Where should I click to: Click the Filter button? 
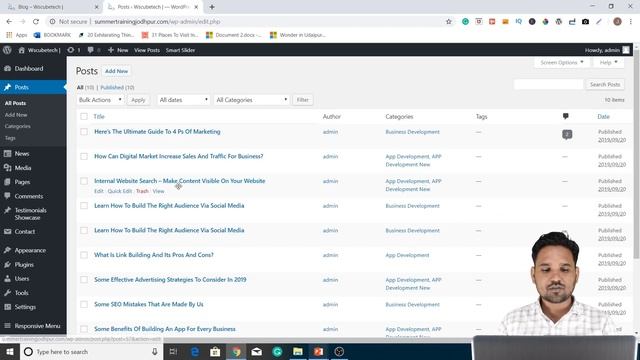pyautogui.click(x=302, y=100)
